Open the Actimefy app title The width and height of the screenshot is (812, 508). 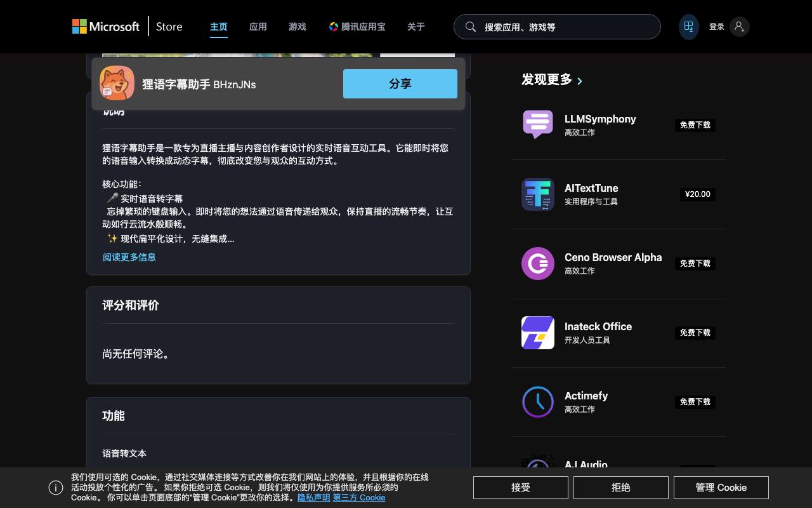pyautogui.click(x=586, y=396)
